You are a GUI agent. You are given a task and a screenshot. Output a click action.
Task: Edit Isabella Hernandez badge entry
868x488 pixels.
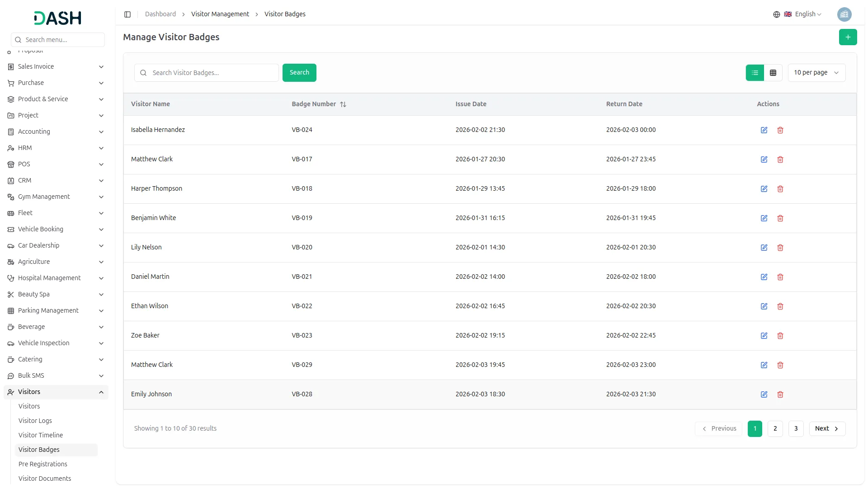pos(764,130)
